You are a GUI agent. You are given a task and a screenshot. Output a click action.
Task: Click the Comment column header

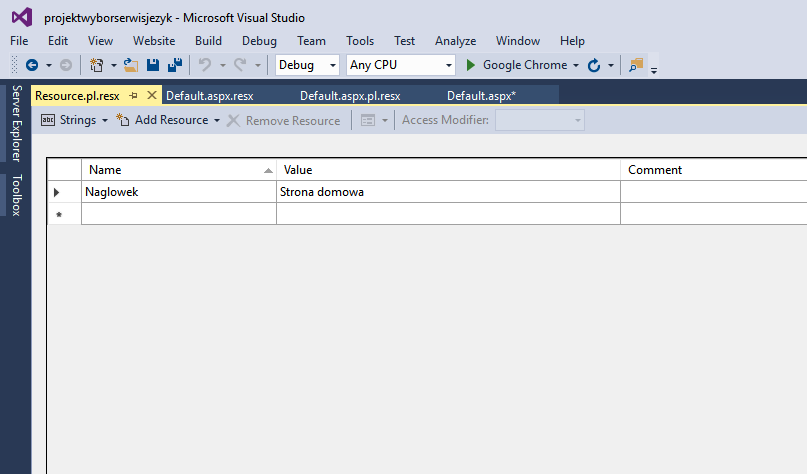(x=713, y=170)
